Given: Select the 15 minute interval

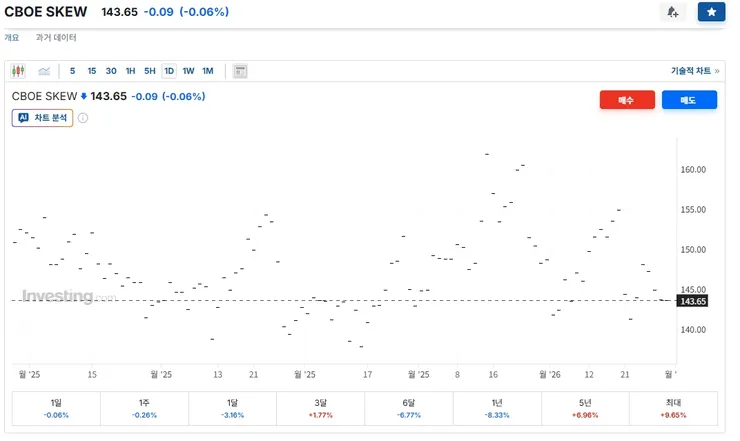Looking at the screenshot, I should [92, 71].
